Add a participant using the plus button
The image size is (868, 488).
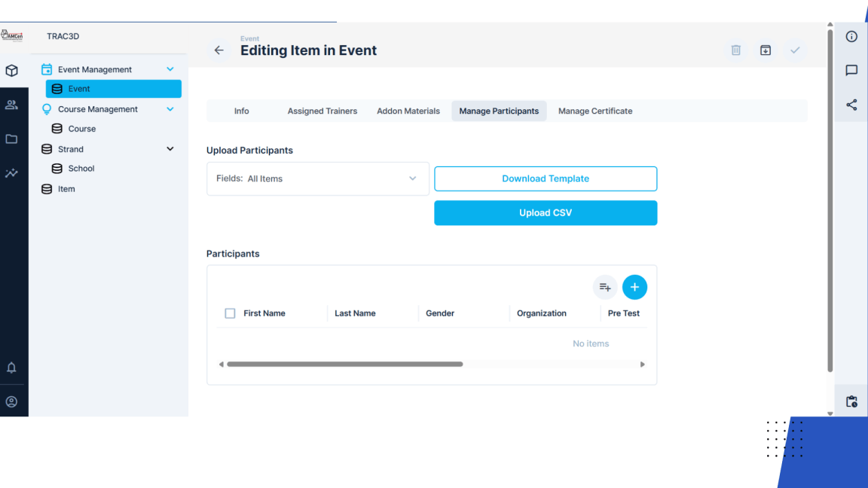pyautogui.click(x=634, y=287)
